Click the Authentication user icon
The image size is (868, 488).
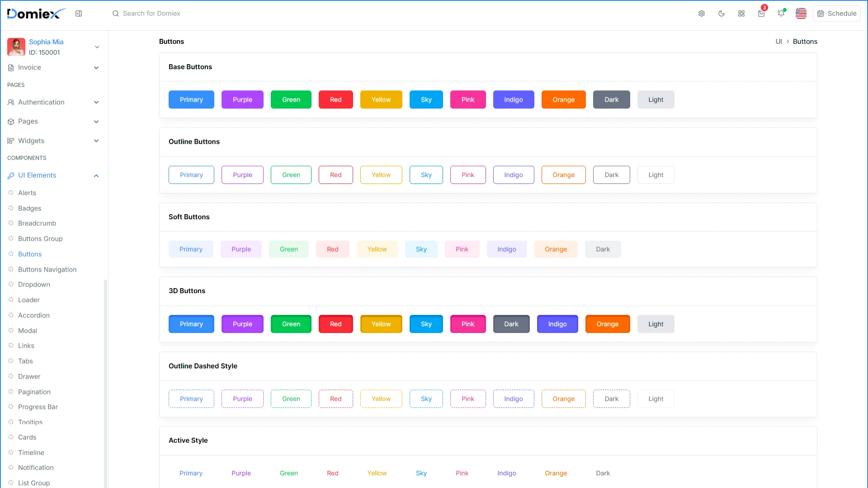pyautogui.click(x=11, y=103)
